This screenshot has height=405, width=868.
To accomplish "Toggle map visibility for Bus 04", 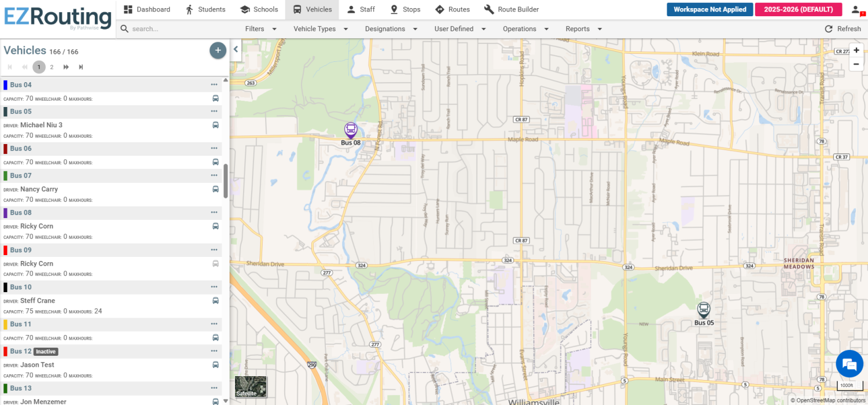I will [x=215, y=99].
